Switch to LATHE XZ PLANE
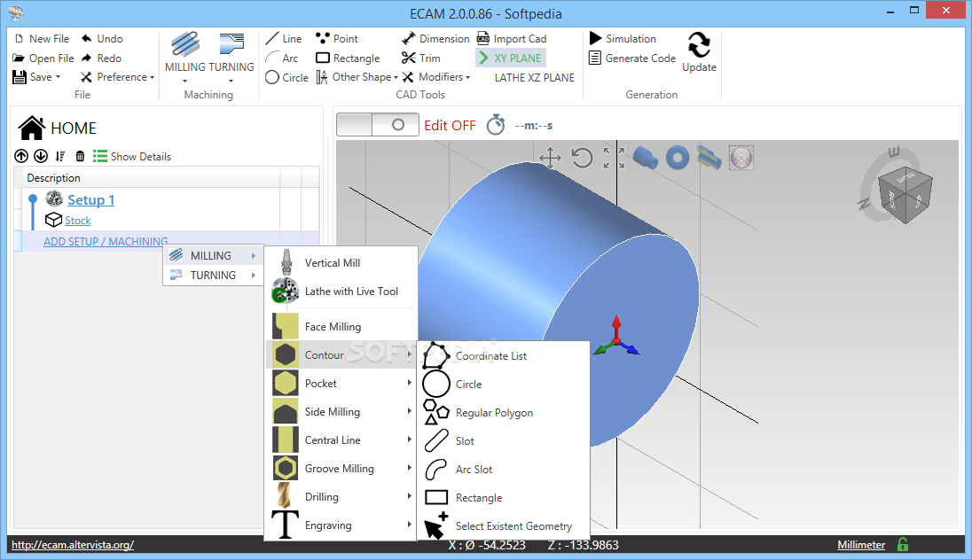The height and width of the screenshot is (560, 972). pos(535,77)
